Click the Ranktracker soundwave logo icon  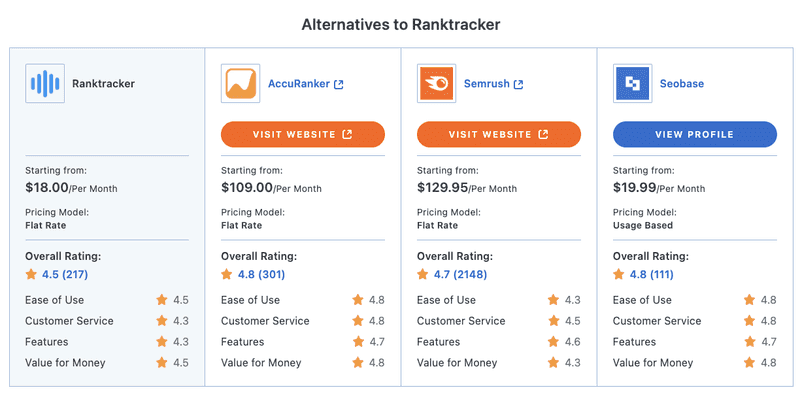click(45, 84)
